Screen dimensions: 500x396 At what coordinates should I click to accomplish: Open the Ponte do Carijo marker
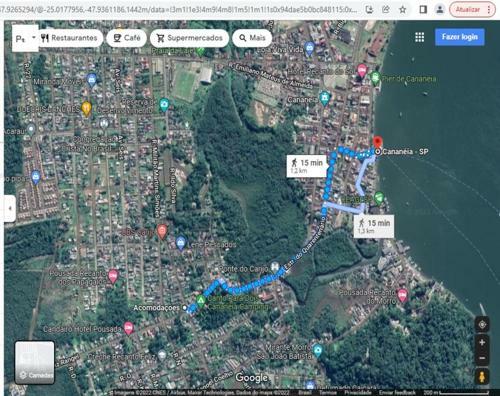[x=274, y=267]
